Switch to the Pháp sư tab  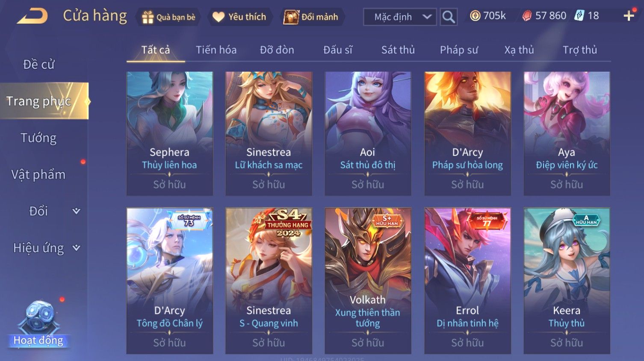click(x=459, y=50)
